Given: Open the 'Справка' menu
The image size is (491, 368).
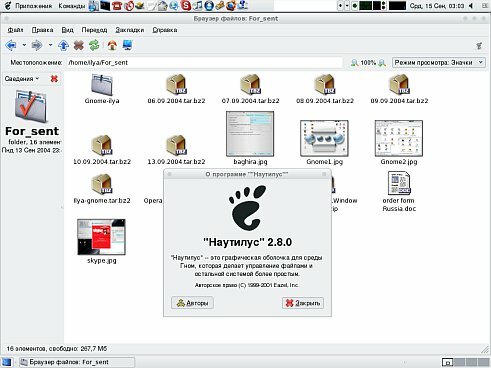Looking at the screenshot, I should coord(165,30).
